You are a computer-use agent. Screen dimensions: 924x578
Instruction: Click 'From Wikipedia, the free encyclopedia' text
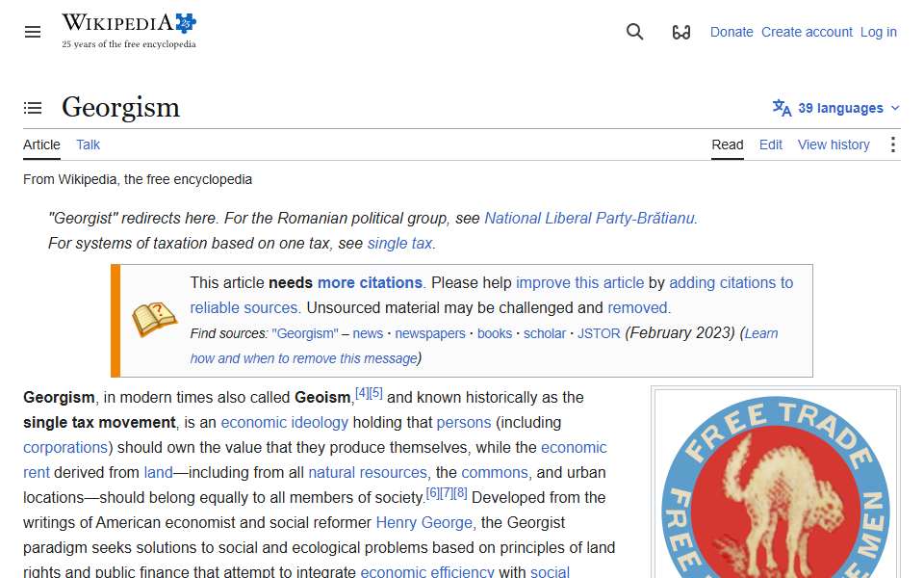pyautogui.click(x=138, y=179)
